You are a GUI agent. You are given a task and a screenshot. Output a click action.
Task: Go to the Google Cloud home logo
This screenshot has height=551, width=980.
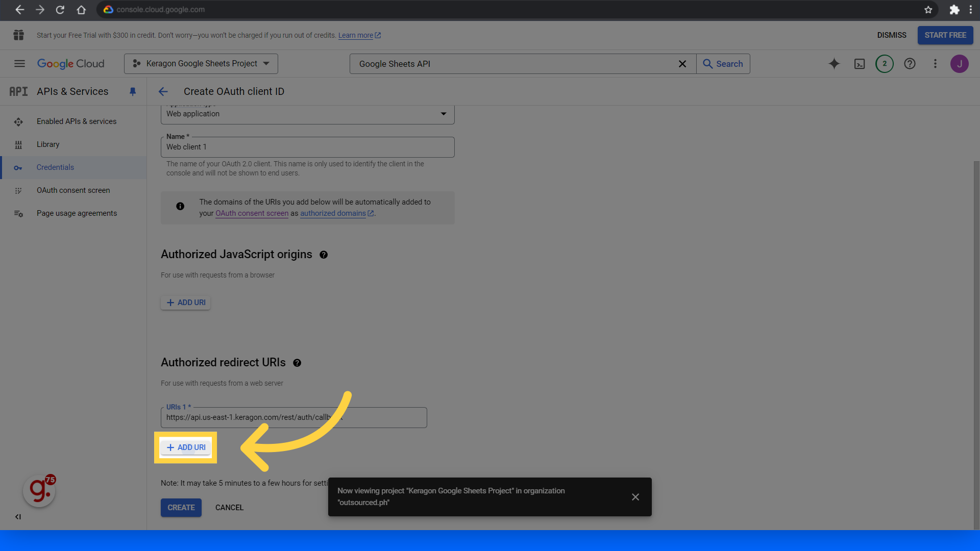[x=70, y=64]
